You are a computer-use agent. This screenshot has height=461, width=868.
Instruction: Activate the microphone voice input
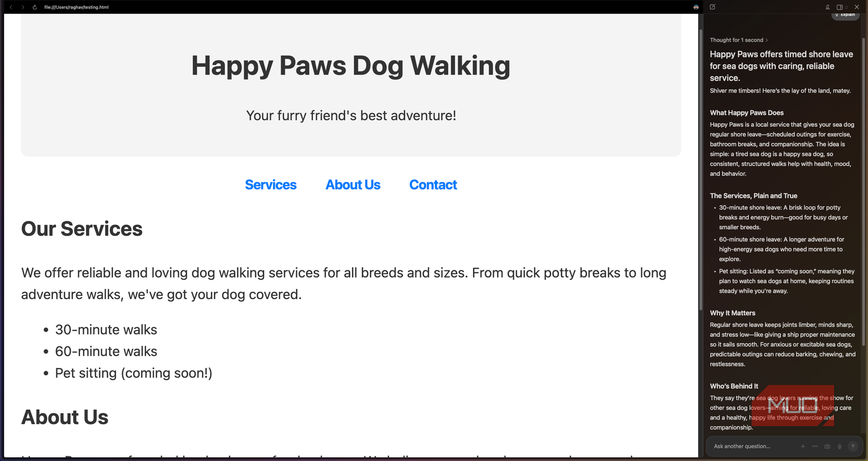pyautogui.click(x=840, y=446)
